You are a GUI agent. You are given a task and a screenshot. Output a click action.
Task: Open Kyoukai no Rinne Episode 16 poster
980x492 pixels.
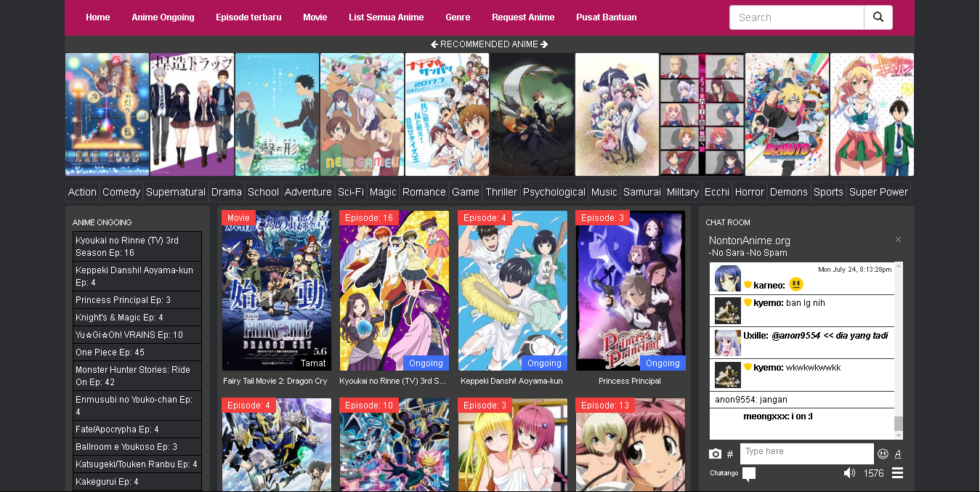(394, 291)
